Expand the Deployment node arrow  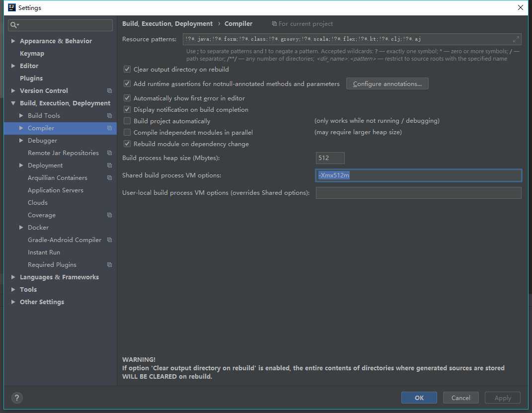(21, 165)
